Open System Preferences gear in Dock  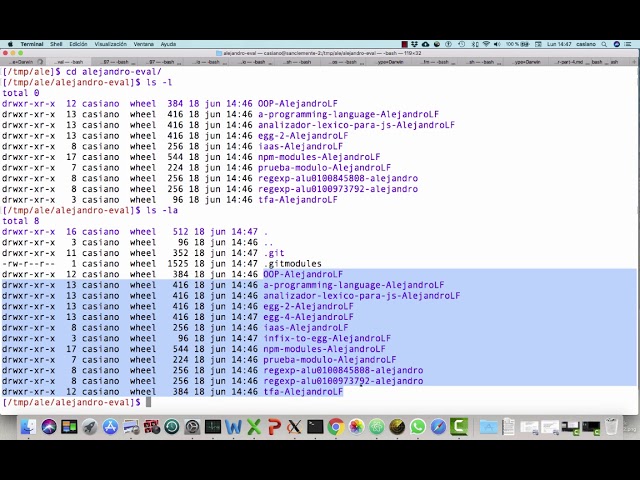192,427
